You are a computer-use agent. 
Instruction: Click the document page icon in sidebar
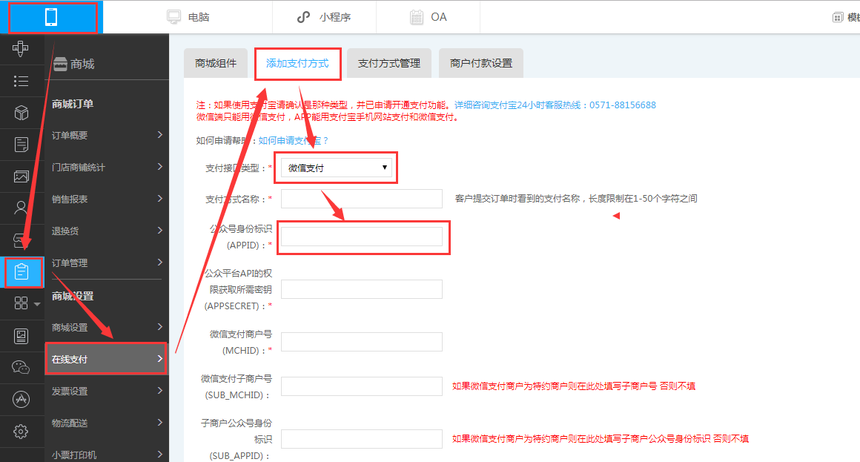tap(21, 145)
